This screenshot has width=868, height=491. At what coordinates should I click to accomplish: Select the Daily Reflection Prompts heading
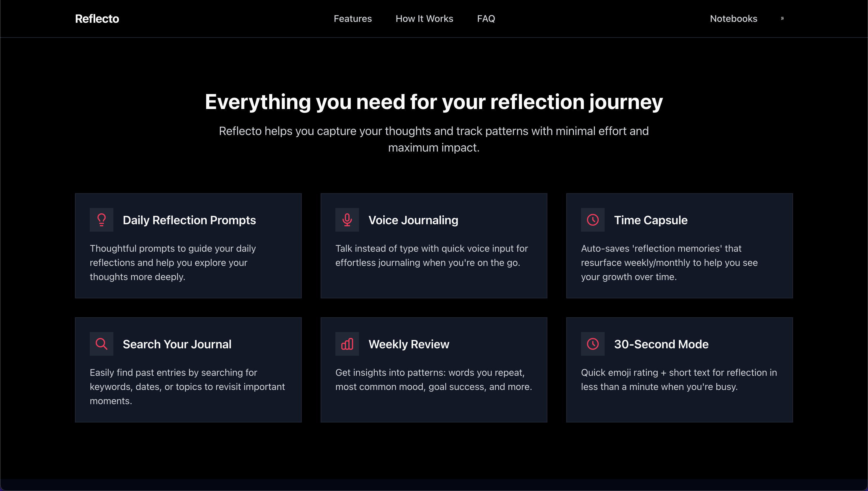coord(189,220)
